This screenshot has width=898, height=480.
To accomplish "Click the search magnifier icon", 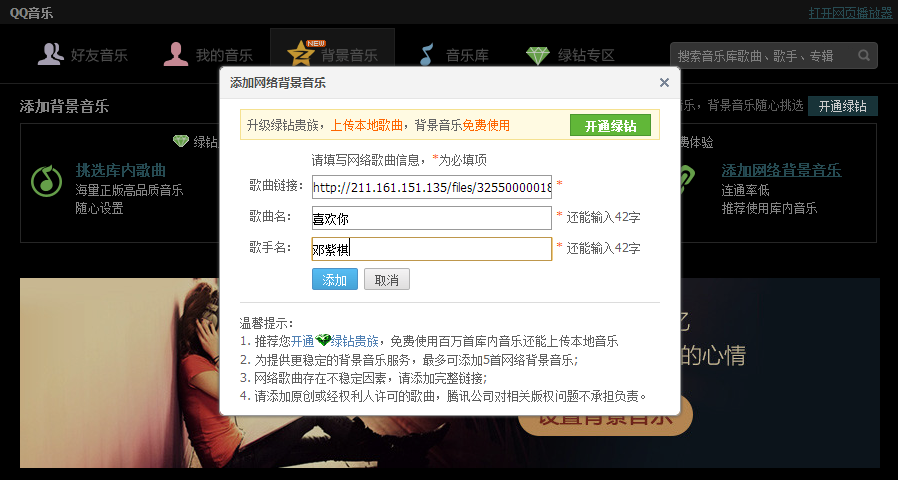I will pos(864,56).
